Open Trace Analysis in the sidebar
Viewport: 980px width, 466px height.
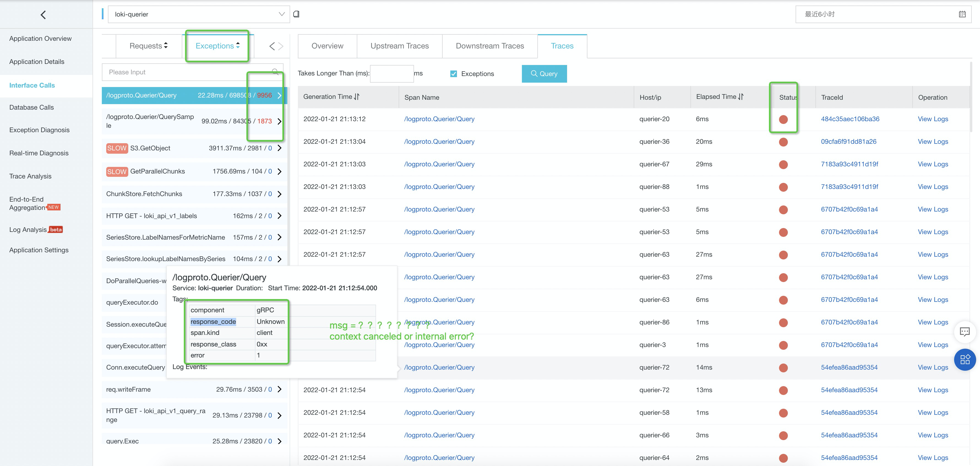[30, 176]
